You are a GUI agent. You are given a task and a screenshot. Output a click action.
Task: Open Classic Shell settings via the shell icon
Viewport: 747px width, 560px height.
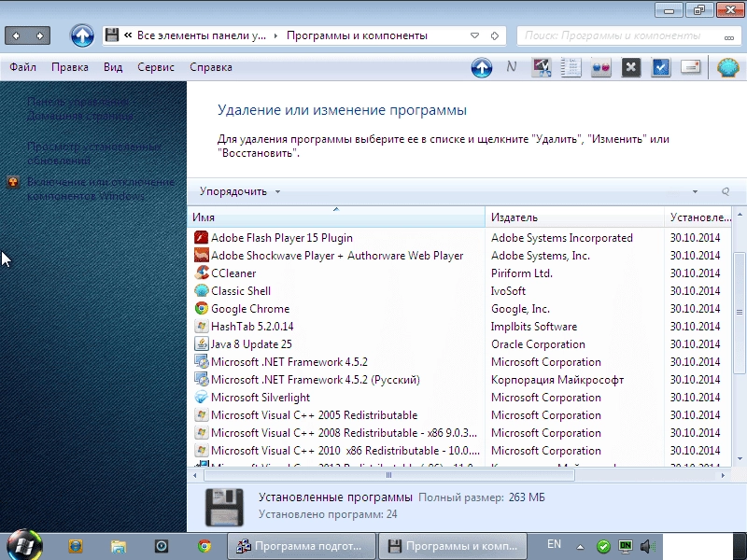click(x=728, y=67)
